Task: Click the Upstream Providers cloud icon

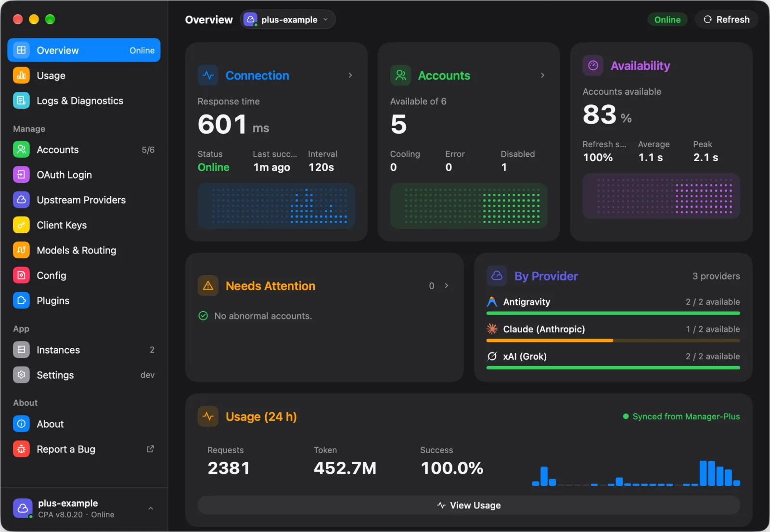Action: [x=21, y=200]
